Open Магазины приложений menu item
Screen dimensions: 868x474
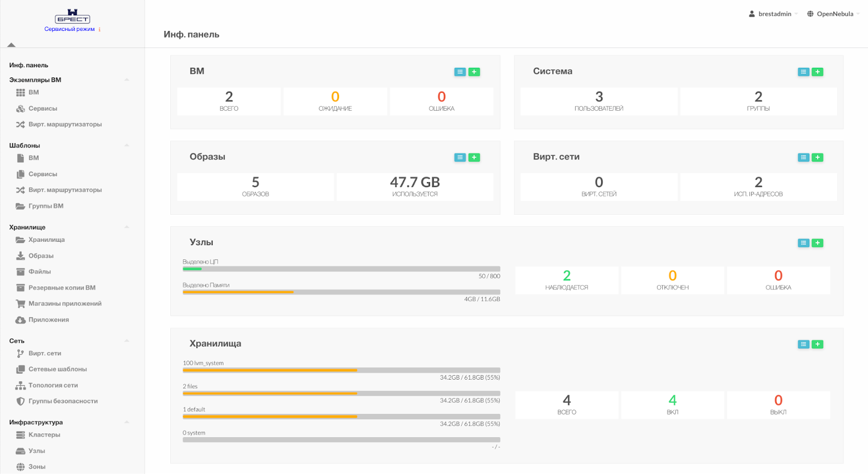pos(65,304)
